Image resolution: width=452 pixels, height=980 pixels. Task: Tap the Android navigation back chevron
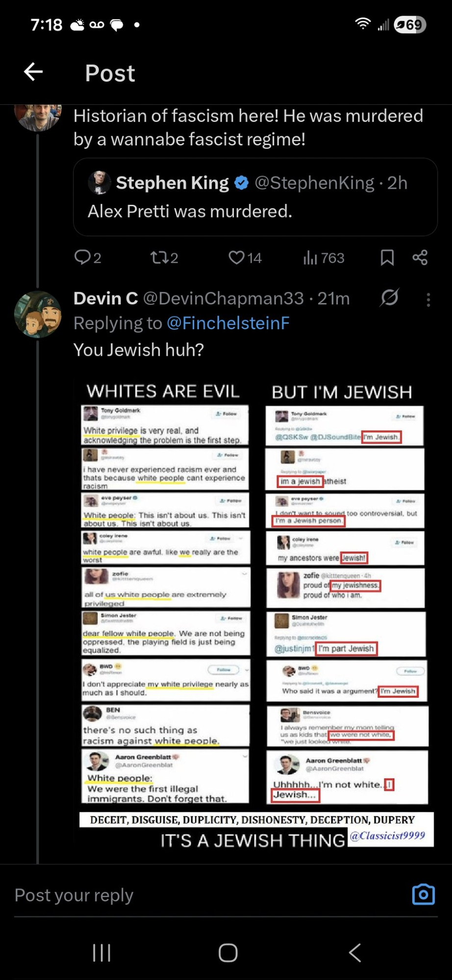point(354,953)
